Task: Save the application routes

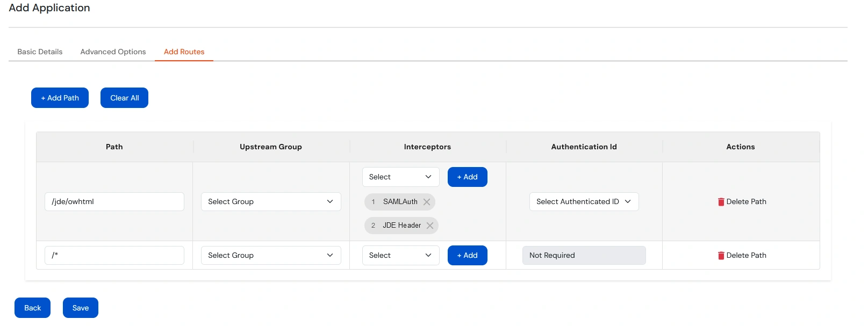Action: 81,308
